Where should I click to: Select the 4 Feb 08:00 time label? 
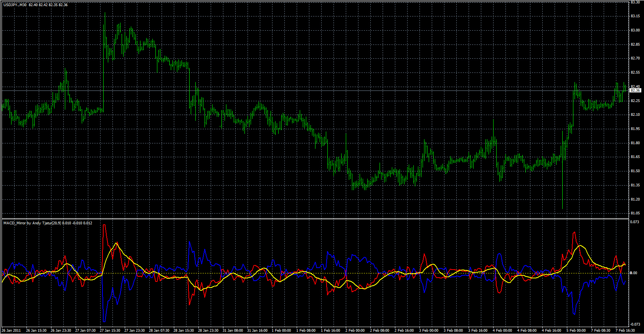[x=527, y=331]
